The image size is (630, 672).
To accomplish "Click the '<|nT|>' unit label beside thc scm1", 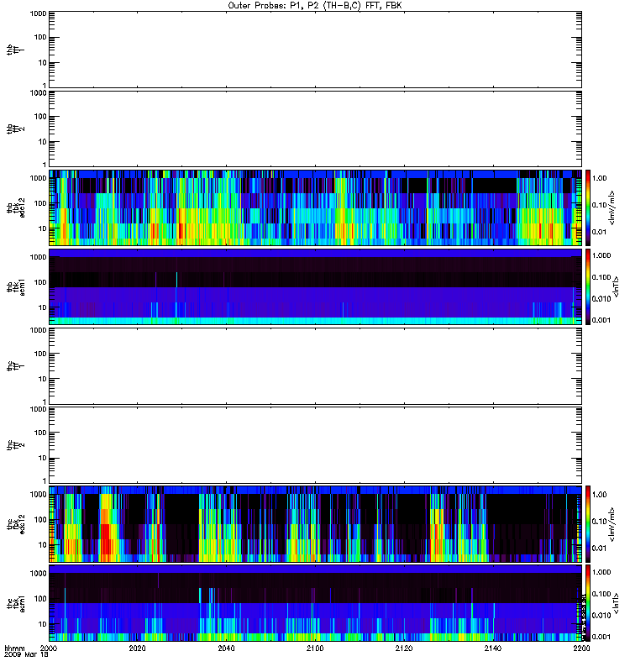I will click(x=616, y=603).
